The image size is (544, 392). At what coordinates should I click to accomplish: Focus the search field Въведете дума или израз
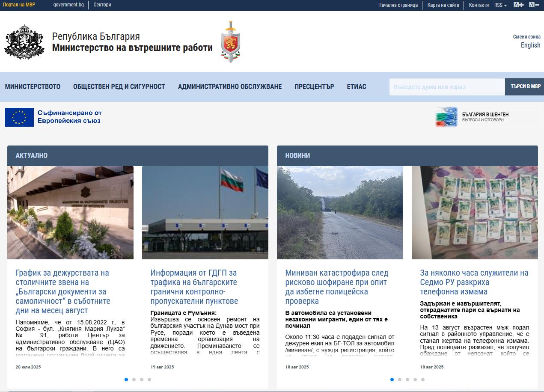pos(447,87)
